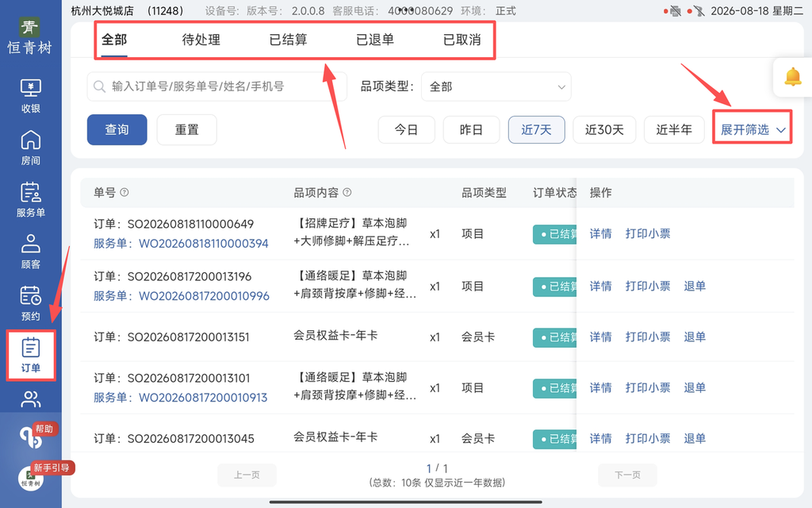Screen dimensions: 812x508
Task: Switch to the 已取消 tab
Action: point(462,40)
